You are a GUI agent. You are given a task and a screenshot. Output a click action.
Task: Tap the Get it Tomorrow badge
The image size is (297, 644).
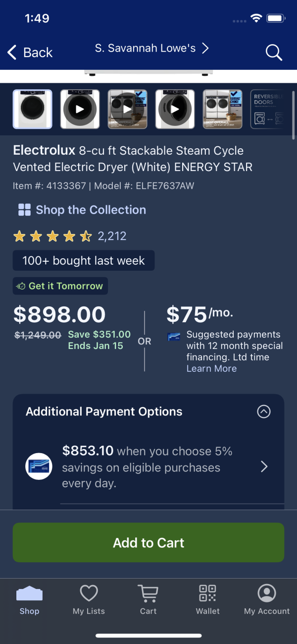click(60, 286)
